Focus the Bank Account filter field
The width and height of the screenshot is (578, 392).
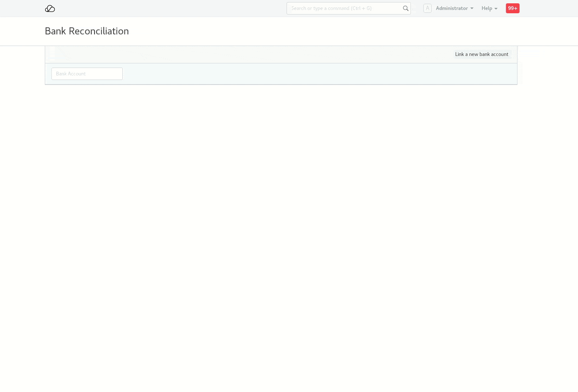coord(87,74)
